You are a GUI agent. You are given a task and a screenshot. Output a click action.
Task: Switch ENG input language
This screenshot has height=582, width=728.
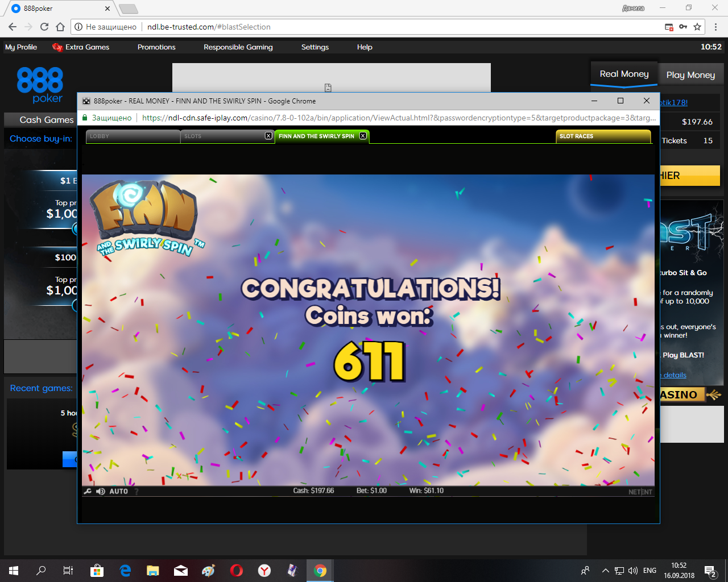(650, 571)
